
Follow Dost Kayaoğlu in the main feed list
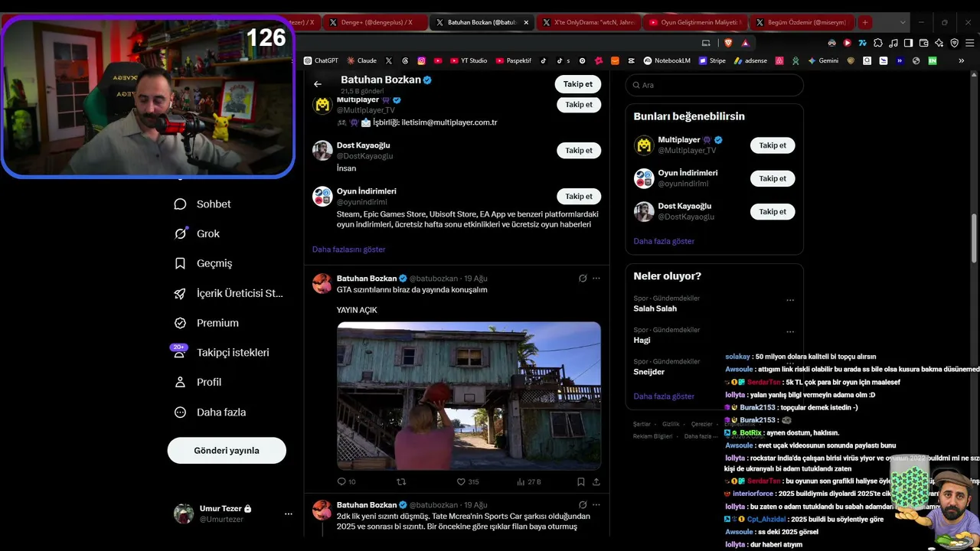(579, 151)
